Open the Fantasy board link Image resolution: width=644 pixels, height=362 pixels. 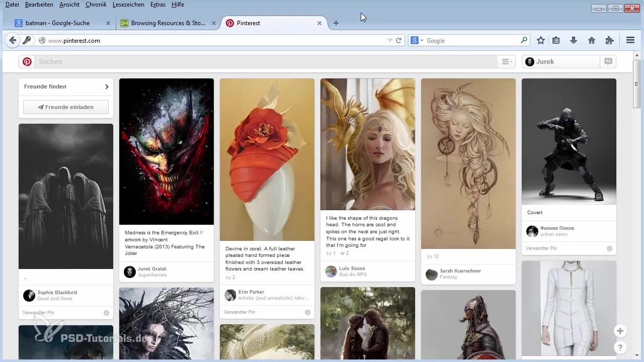point(449,278)
